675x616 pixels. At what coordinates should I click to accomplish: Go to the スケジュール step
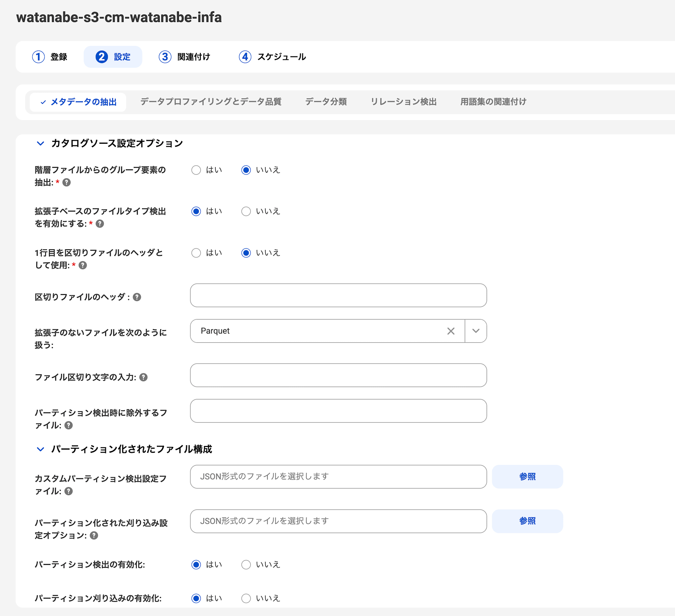pyautogui.click(x=273, y=57)
